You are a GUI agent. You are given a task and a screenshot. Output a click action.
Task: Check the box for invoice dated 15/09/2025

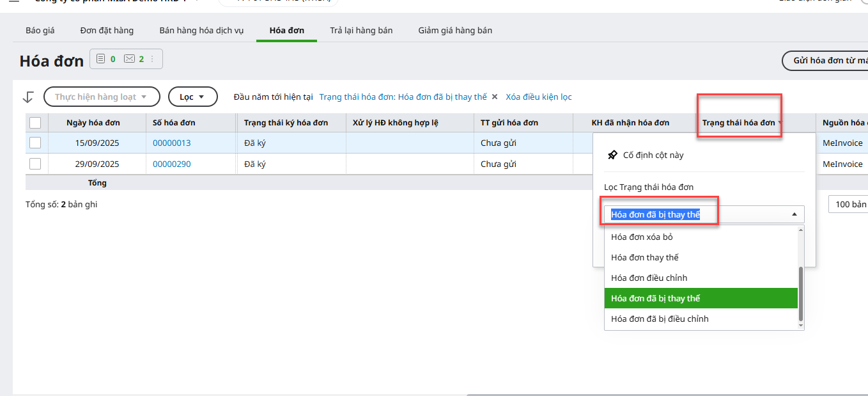pyautogui.click(x=35, y=143)
